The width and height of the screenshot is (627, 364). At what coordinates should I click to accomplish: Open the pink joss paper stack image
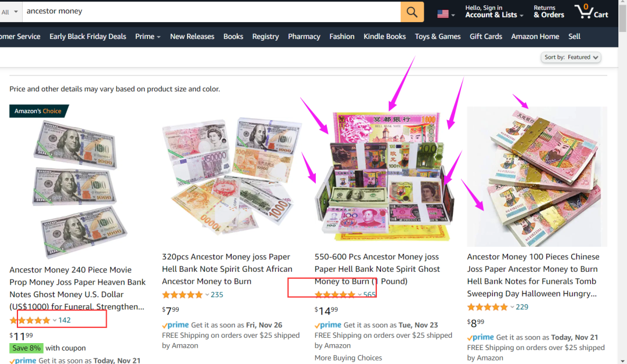(537, 176)
